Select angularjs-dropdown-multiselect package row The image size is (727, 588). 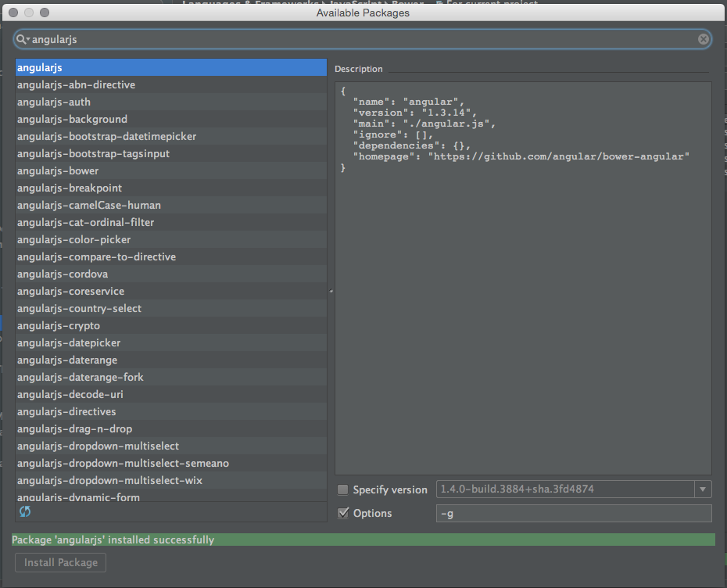click(x=171, y=446)
